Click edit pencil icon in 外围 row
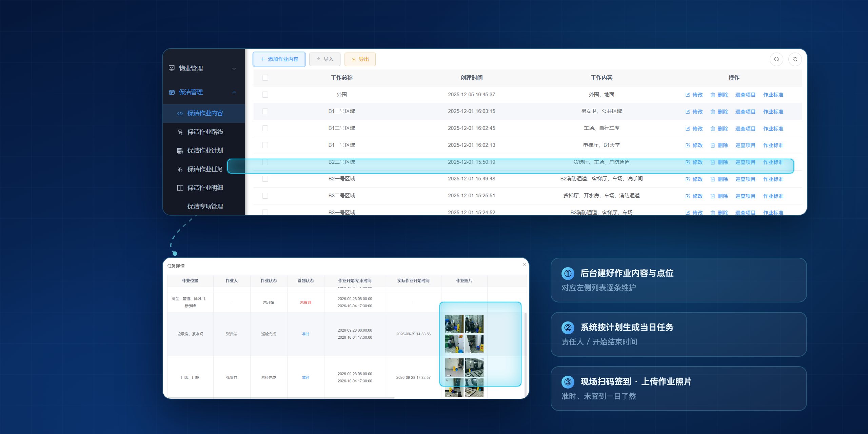868x434 pixels. (x=688, y=95)
